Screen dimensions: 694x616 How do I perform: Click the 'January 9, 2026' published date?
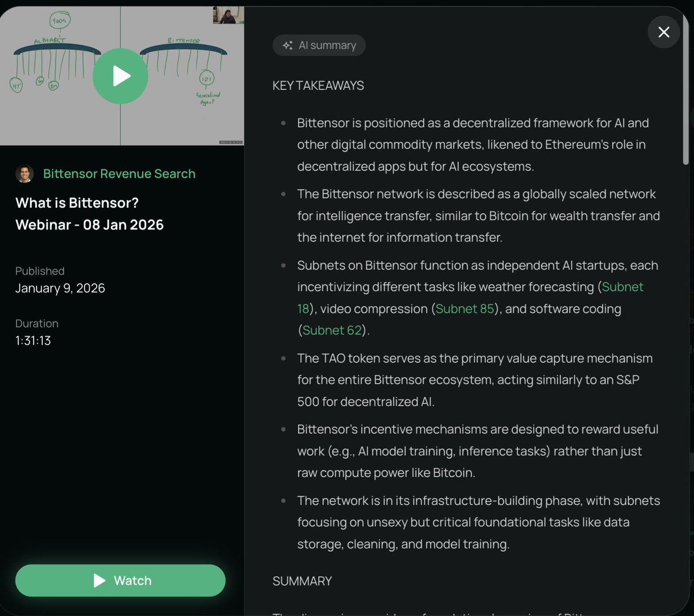(x=60, y=288)
